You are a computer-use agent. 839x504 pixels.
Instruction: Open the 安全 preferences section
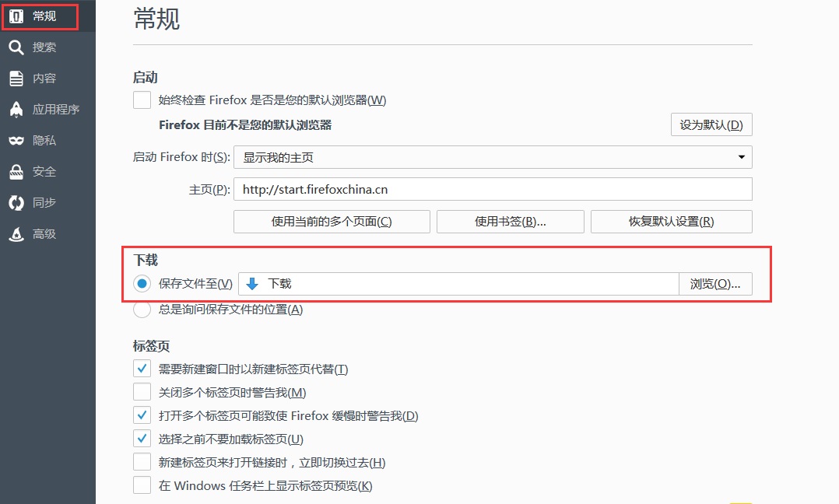click(x=47, y=172)
